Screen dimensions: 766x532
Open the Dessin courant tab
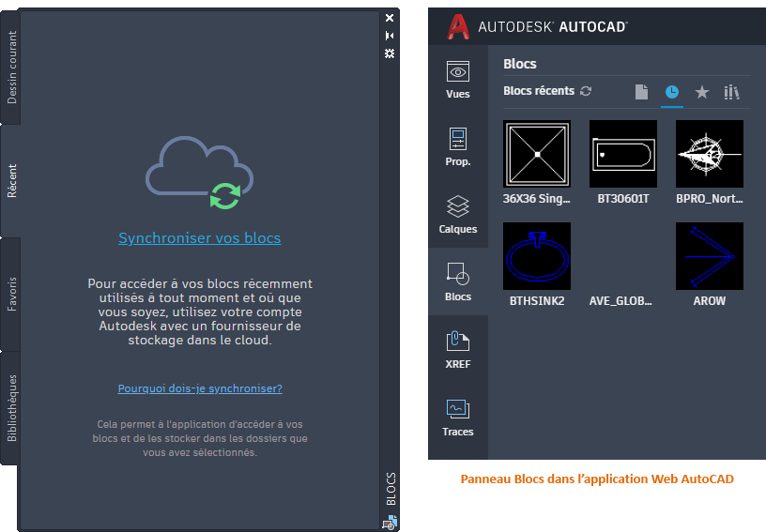[11, 68]
